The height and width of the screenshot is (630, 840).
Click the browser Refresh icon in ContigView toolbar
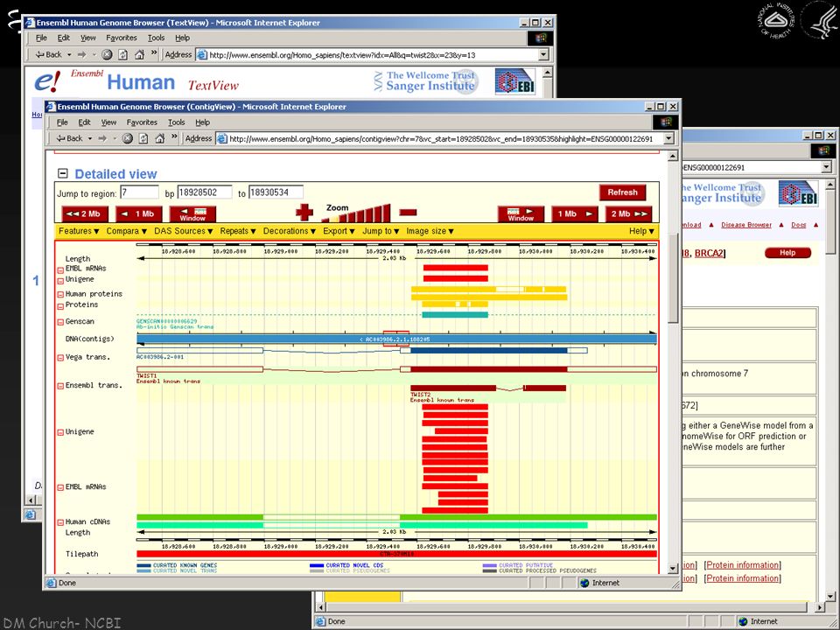click(143, 138)
